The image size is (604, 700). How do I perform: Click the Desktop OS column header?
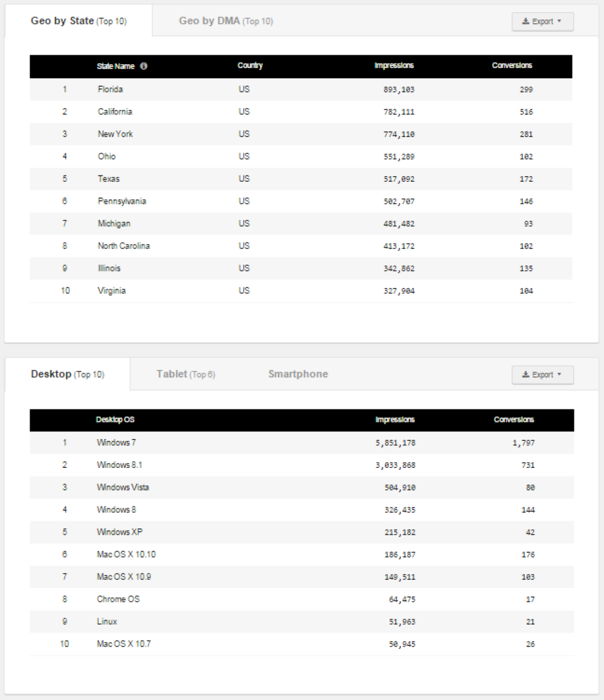[114, 419]
